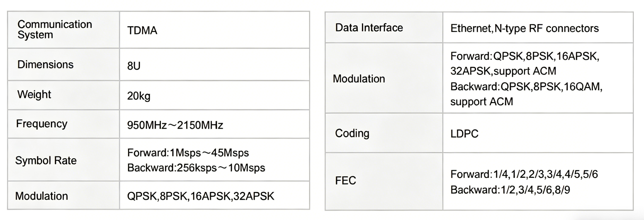Click the Backward:1/2,3/4,5/6,8/9 FEC line

pyautogui.click(x=510, y=190)
